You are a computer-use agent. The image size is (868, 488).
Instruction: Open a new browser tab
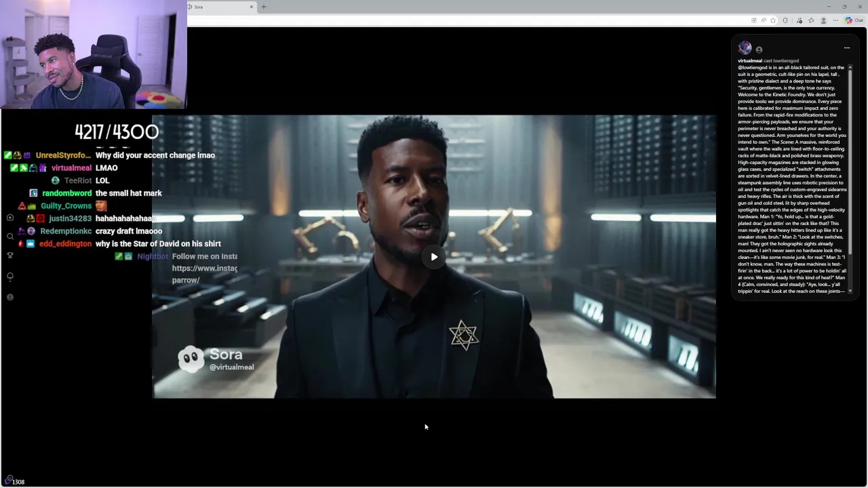click(x=264, y=7)
